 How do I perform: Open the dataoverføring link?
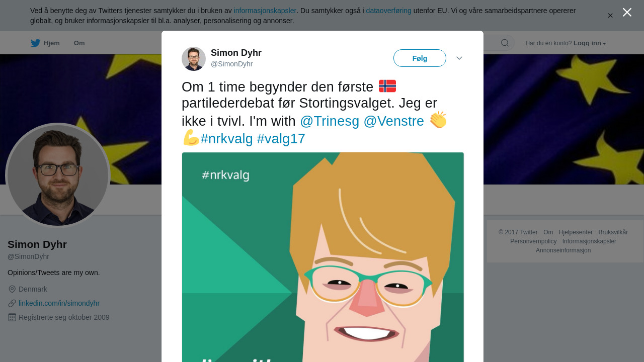(388, 11)
